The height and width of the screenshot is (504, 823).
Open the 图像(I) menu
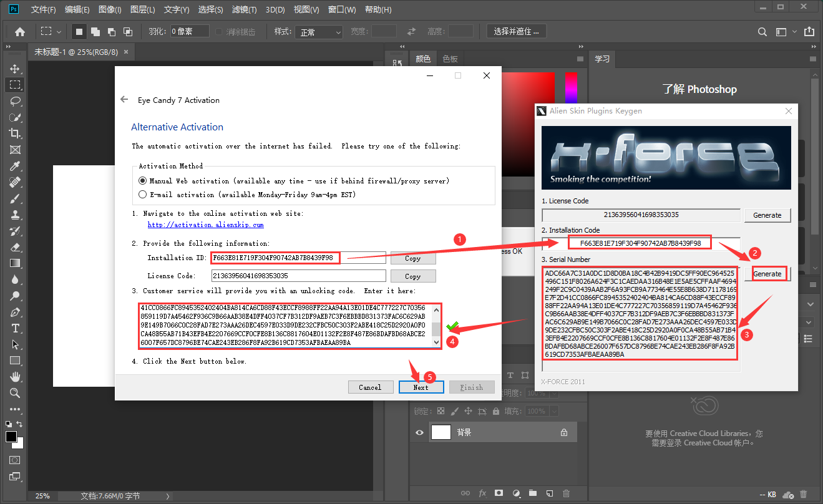point(110,10)
